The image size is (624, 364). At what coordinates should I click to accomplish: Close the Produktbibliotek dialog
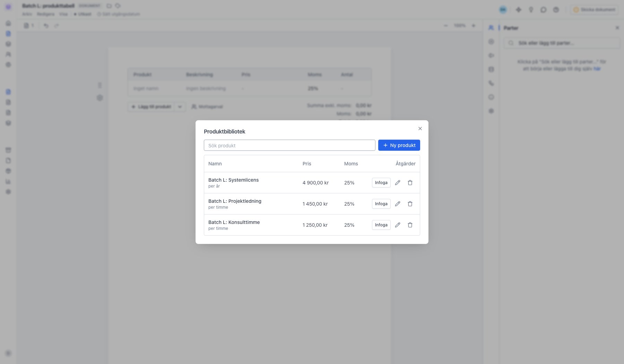pos(420,129)
